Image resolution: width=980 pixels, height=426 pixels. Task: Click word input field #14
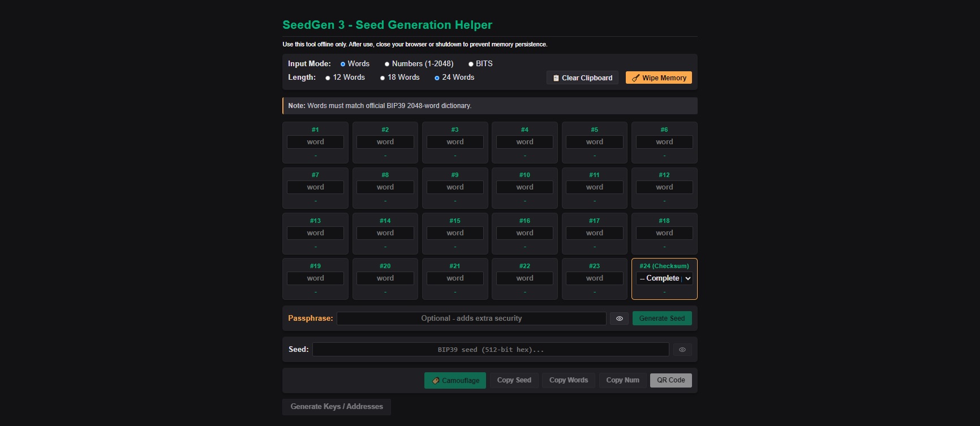(x=385, y=233)
